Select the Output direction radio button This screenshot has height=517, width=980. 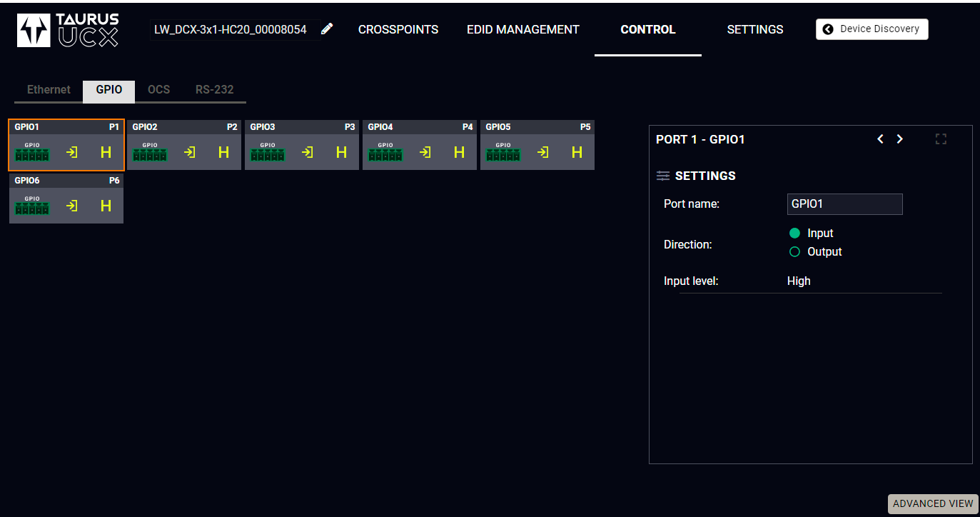pyautogui.click(x=794, y=252)
